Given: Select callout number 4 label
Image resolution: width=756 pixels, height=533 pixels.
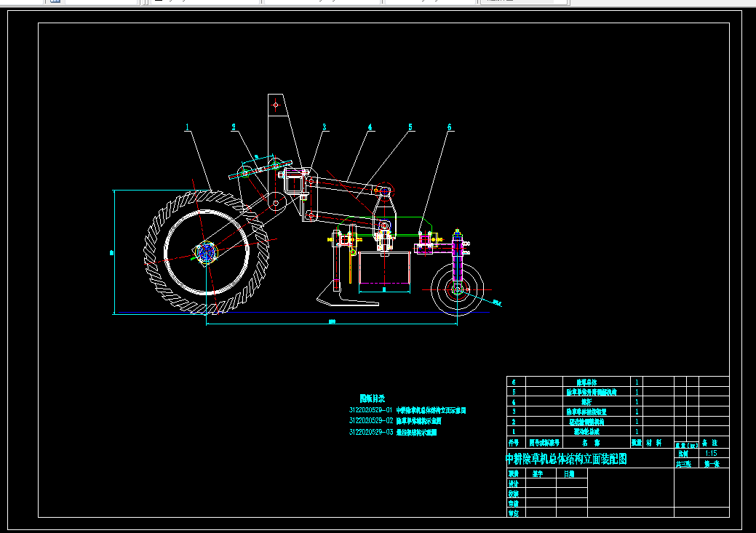Looking at the screenshot, I should [x=370, y=127].
